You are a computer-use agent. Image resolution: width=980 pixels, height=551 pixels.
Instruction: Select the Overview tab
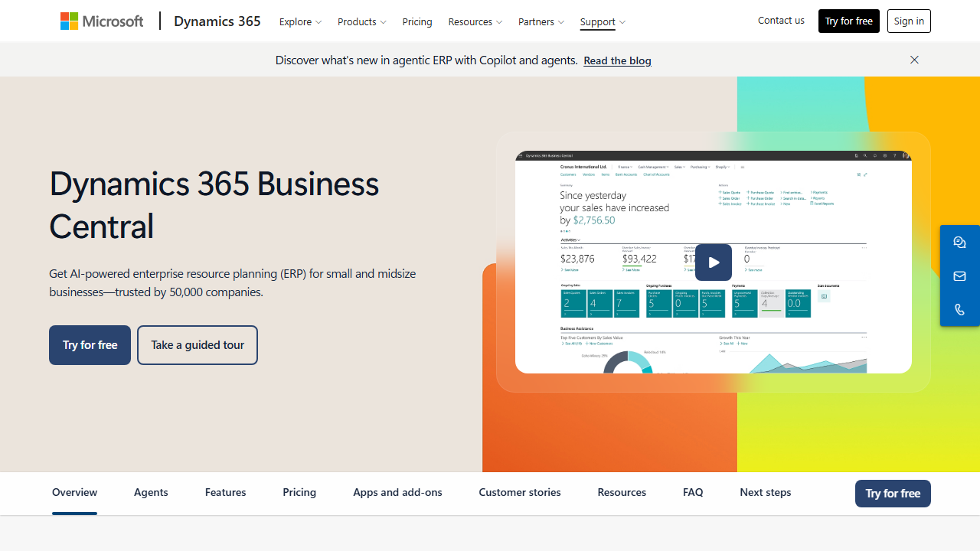74,492
